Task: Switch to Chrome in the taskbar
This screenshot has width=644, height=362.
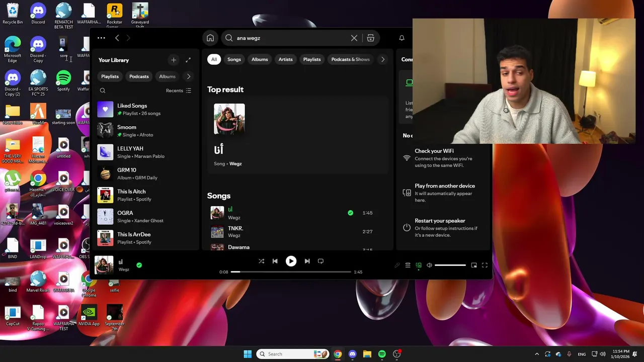Action: coord(338,354)
